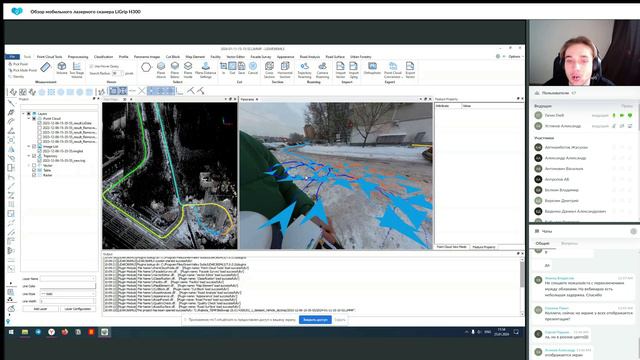
Task: Open File Explorer from the taskbar
Action: pyautogui.click(x=25, y=332)
